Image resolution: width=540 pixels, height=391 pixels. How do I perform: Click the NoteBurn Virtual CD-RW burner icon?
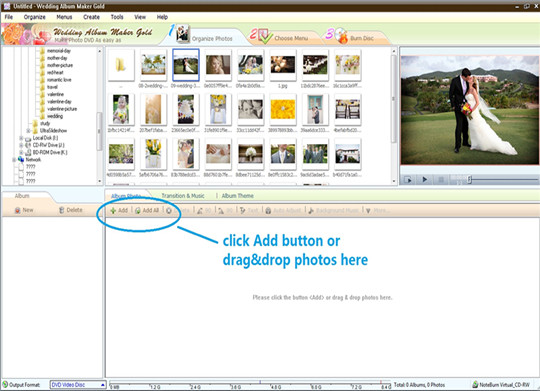475,385
